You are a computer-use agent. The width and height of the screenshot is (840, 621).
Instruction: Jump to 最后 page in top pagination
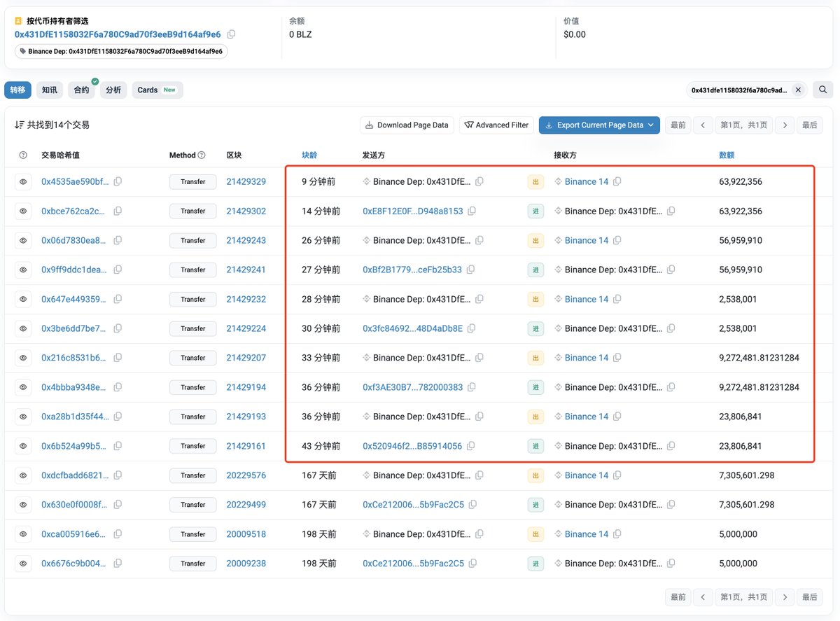(x=809, y=125)
